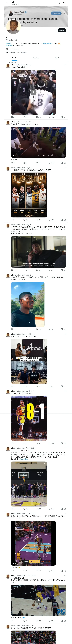Share the pinned Apr 13 post
The image size is (72, 644).
tap(65, 117)
